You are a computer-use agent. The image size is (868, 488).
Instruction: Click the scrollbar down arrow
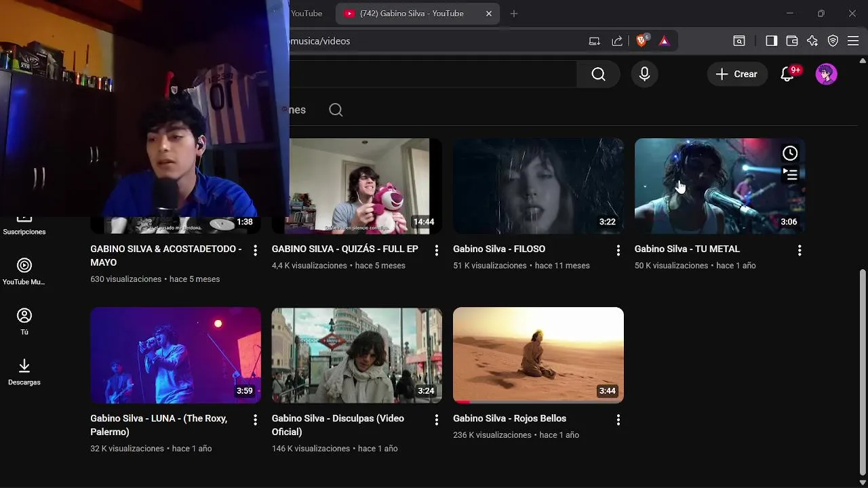[863, 482]
